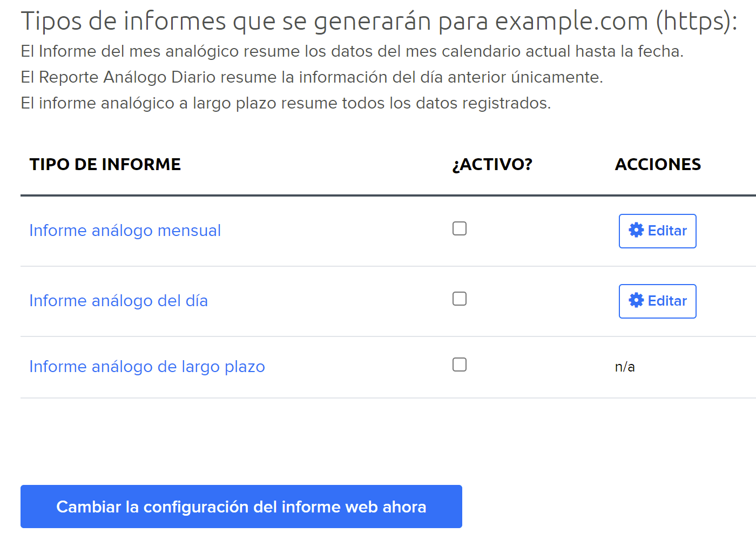Click the gear icon for monthly report
This screenshot has width=756, height=540.
point(636,230)
